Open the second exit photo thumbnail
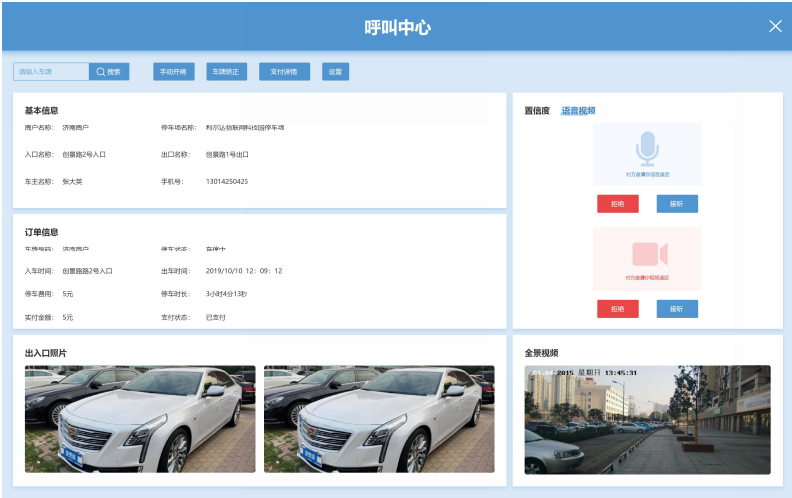Viewport: 792px width, 498px height. click(379, 419)
